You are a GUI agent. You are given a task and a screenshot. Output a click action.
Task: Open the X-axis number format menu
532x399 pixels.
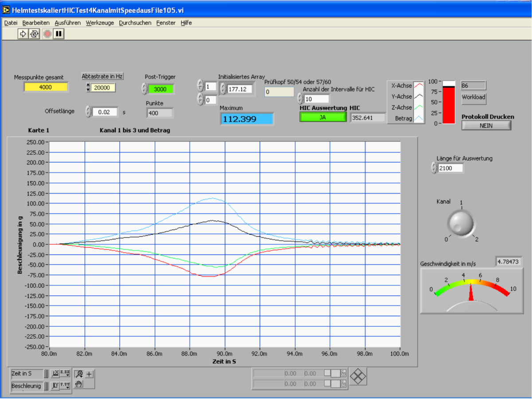pyautogui.click(x=65, y=374)
